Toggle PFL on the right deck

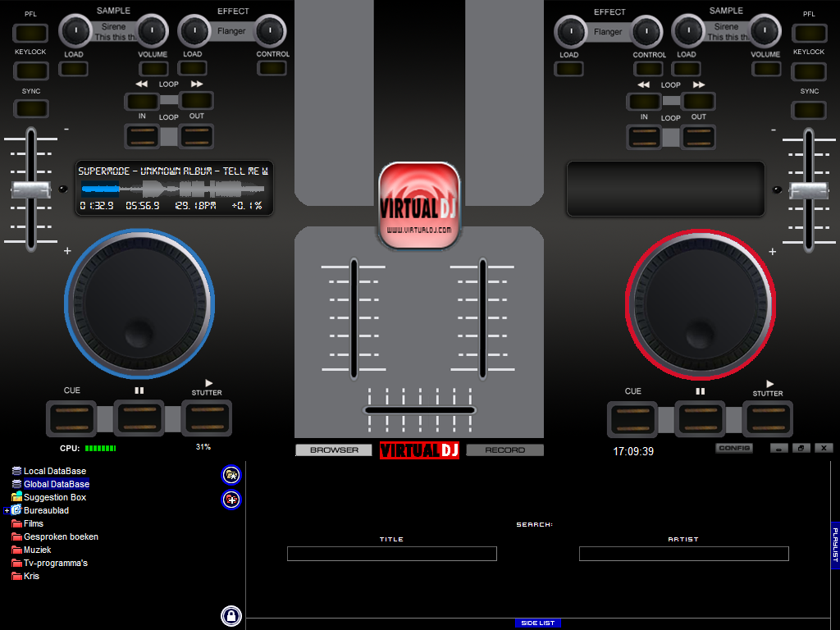point(810,33)
